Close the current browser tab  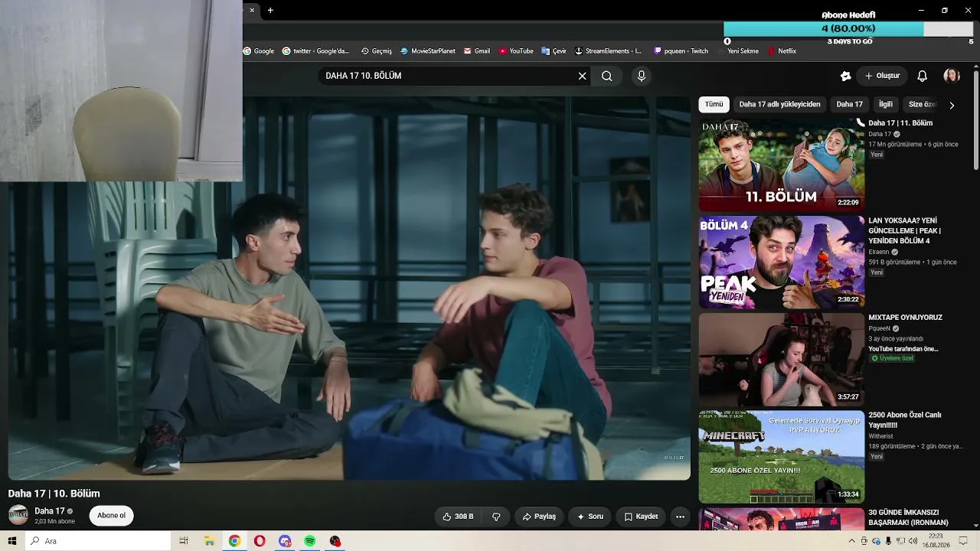252,10
